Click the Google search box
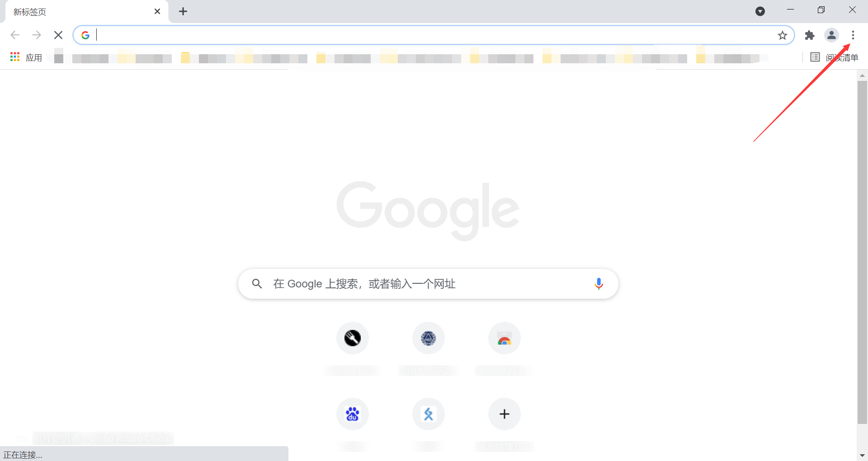 point(428,284)
